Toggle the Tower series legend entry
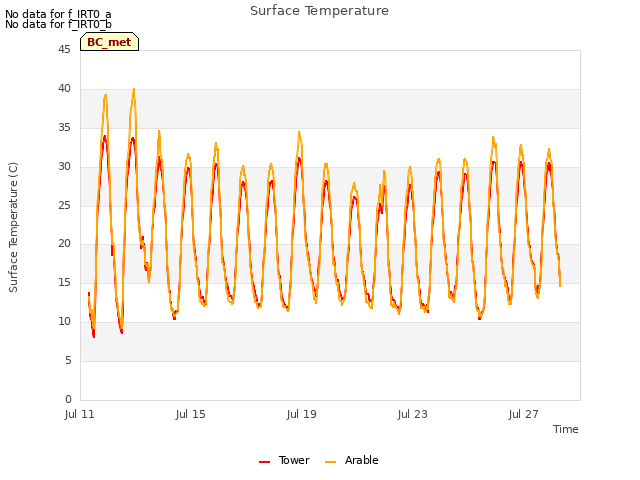 click(284, 460)
